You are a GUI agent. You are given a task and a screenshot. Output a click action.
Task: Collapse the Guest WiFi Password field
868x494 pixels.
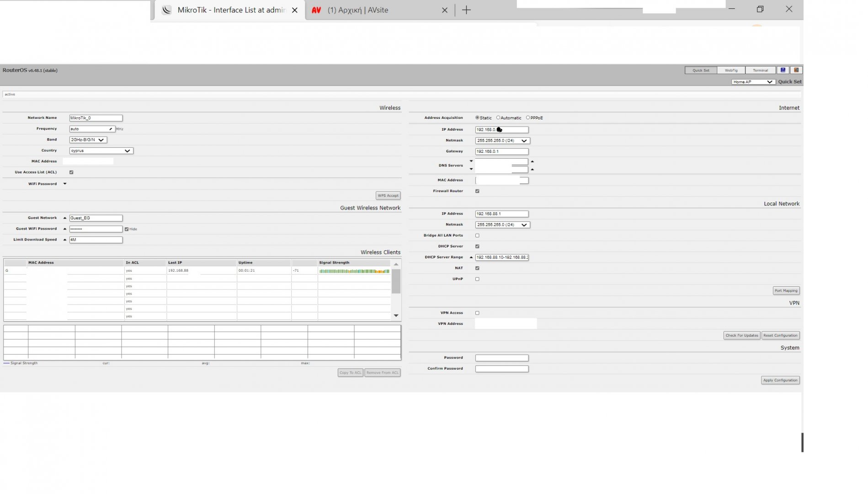tap(65, 229)
